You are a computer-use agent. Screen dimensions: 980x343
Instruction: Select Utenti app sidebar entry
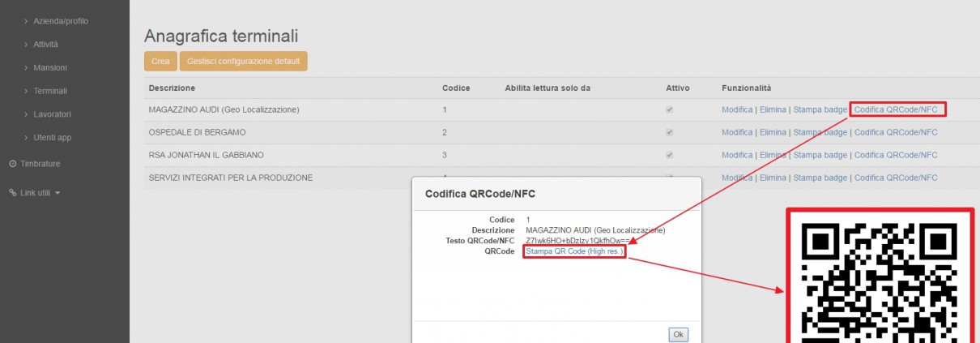click(x=53, y=138)
